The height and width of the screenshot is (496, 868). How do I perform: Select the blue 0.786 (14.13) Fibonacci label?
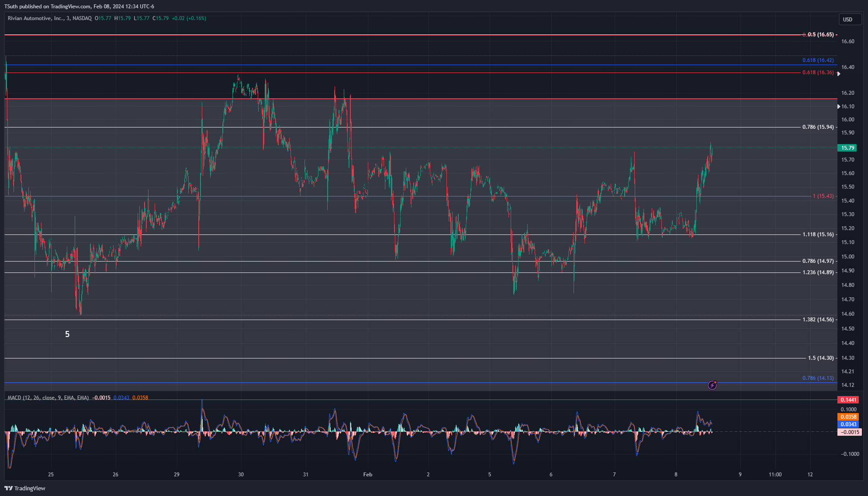[818, 378]
